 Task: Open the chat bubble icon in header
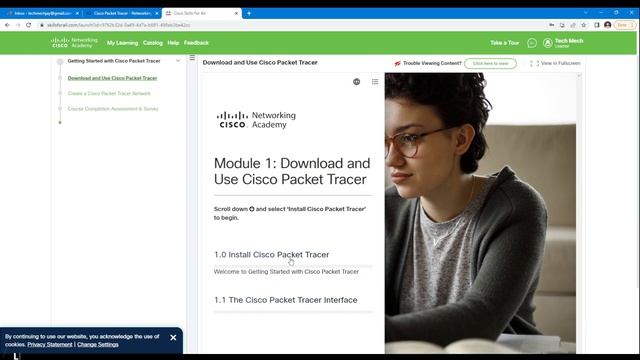[532, 42]
